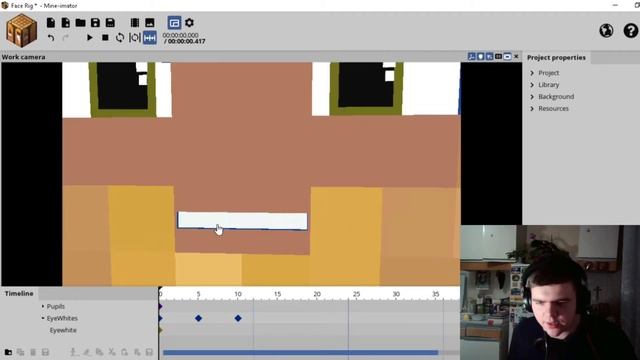Select the Timeline panel tab
Screen dimensions: 640x360
[19, 293]
